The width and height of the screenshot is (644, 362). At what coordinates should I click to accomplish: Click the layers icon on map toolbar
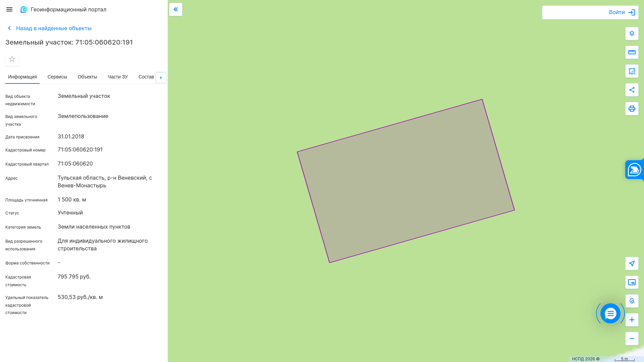632,34
